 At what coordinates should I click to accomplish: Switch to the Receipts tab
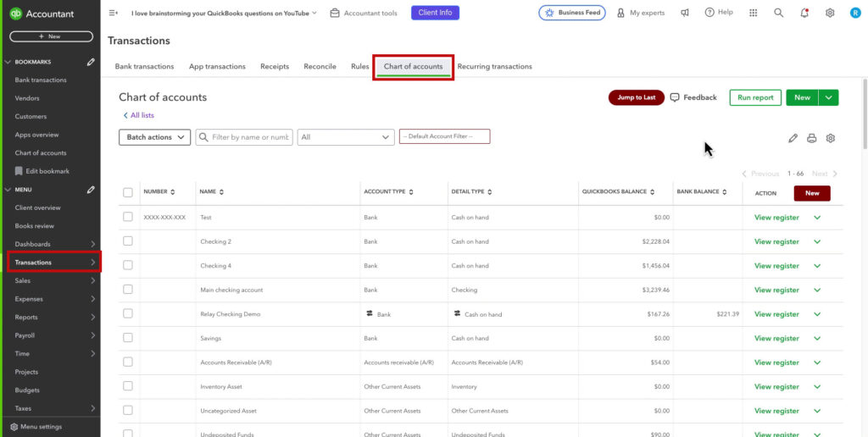pyautogui.click(x=275, y=66)
